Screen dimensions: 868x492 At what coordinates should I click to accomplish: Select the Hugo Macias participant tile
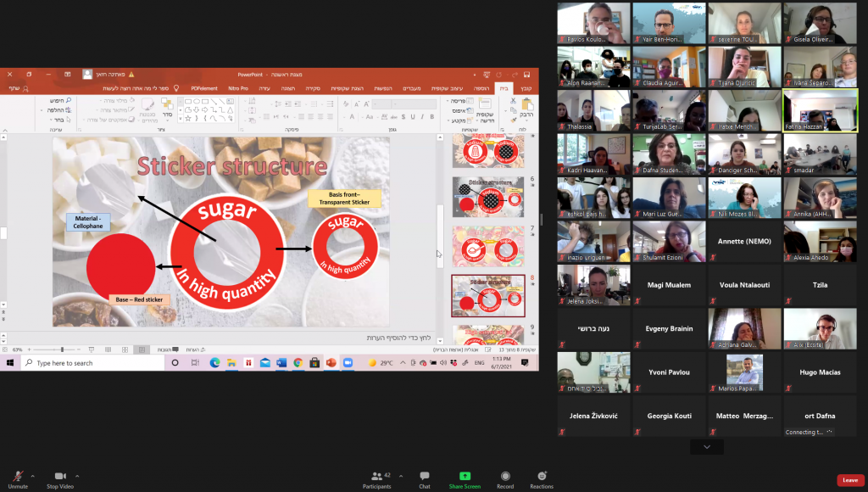point(820,372)
